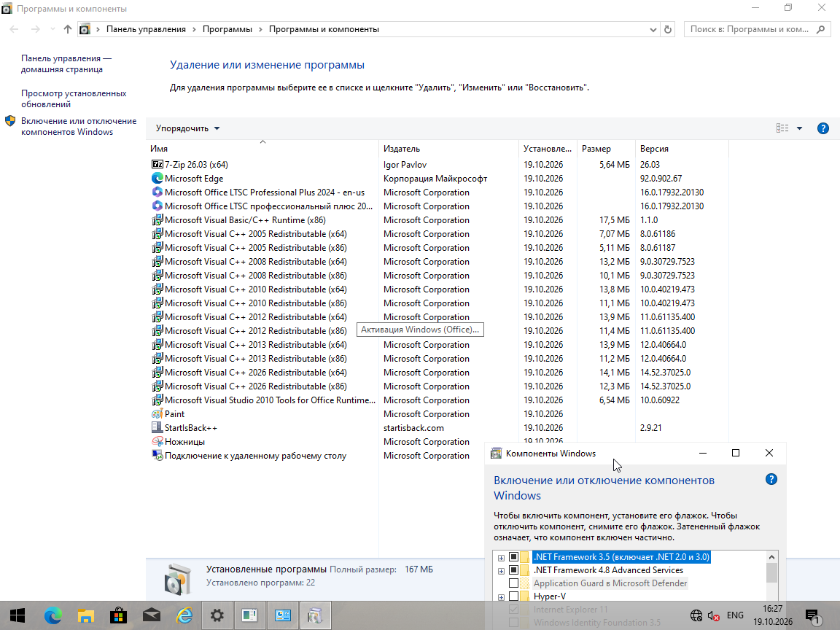Sort list by the Издатель column header

click(448, 149)
